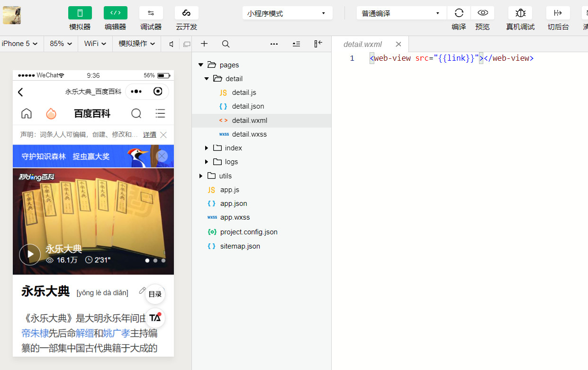Open the file tree more options menu
The image size is (588, 370).
tap(274, 44)
